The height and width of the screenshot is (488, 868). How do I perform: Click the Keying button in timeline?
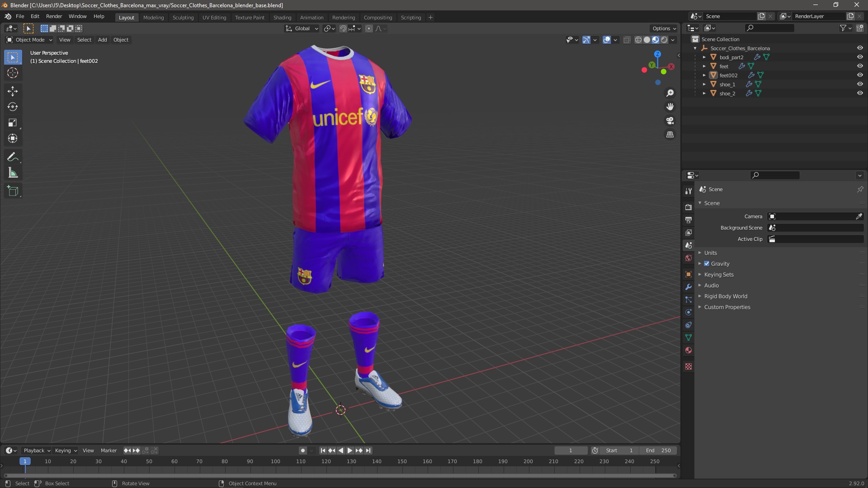66,450
